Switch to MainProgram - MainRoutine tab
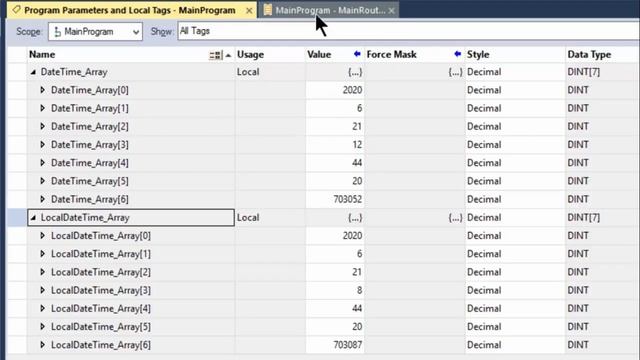This screenshot has height=360, width=640. click(330, 10)
